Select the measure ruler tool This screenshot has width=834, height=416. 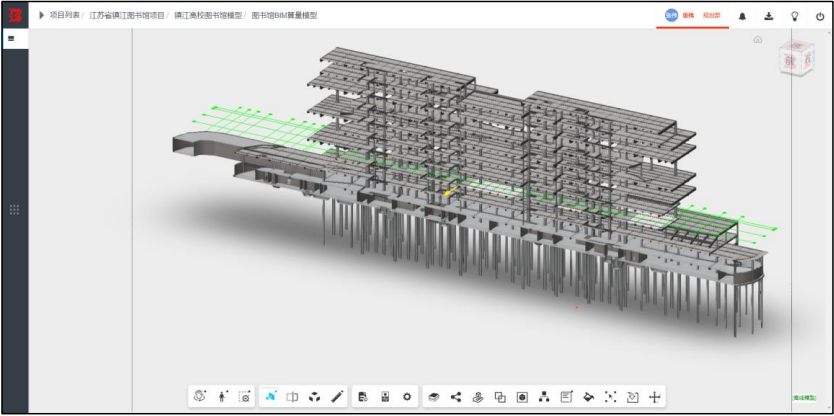[x=337, y=396]
